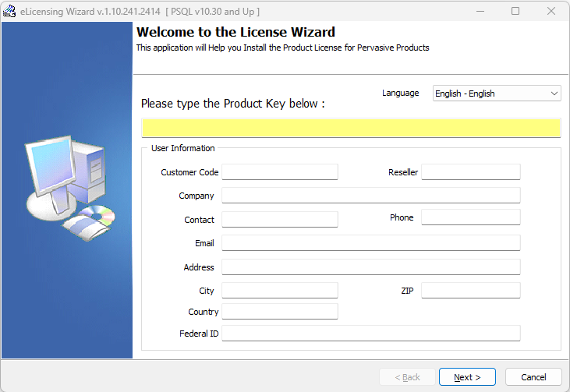
Task: Click the Email text box
Action: point(371,242)
